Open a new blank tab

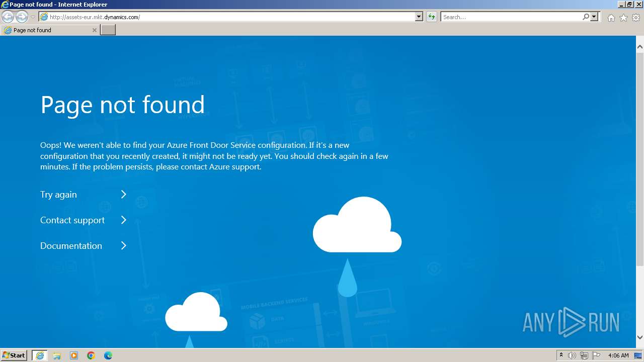108,30
